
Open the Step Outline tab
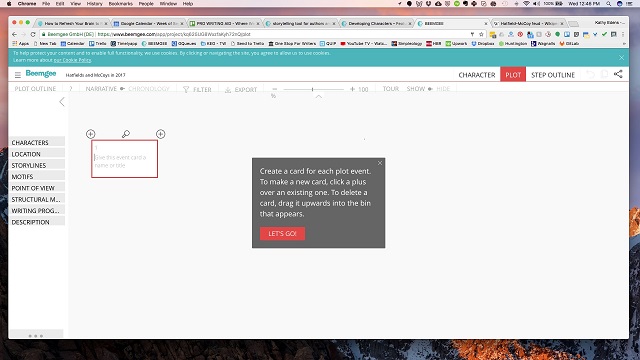pyautogui.click(x=553, y=75)
